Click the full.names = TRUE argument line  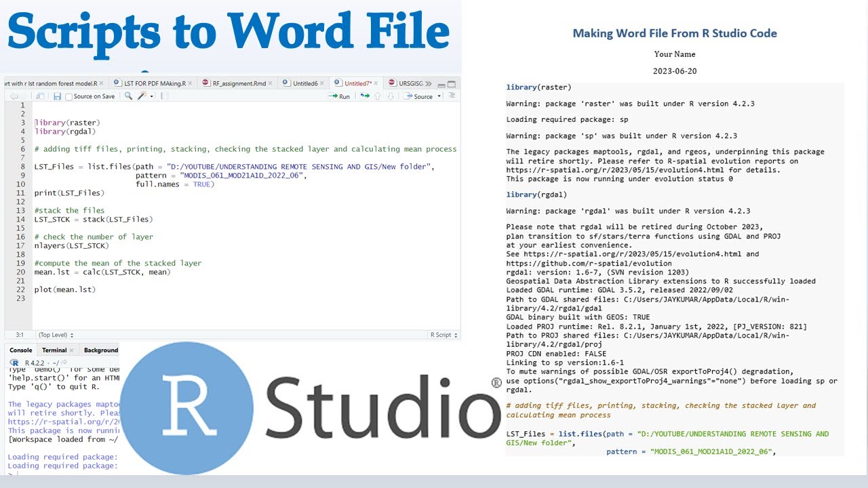point(174,184)
